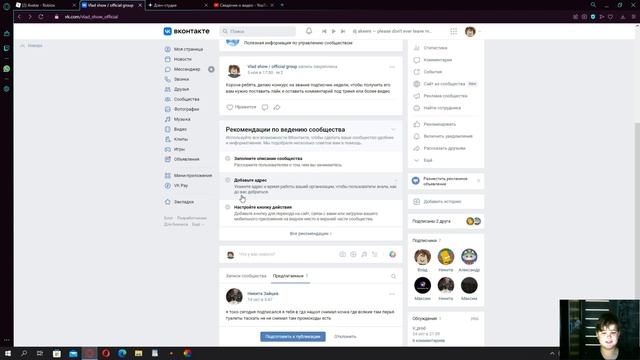
Task: Collapse the Рекомендации по ведению сообщества block
Action: 393,130
